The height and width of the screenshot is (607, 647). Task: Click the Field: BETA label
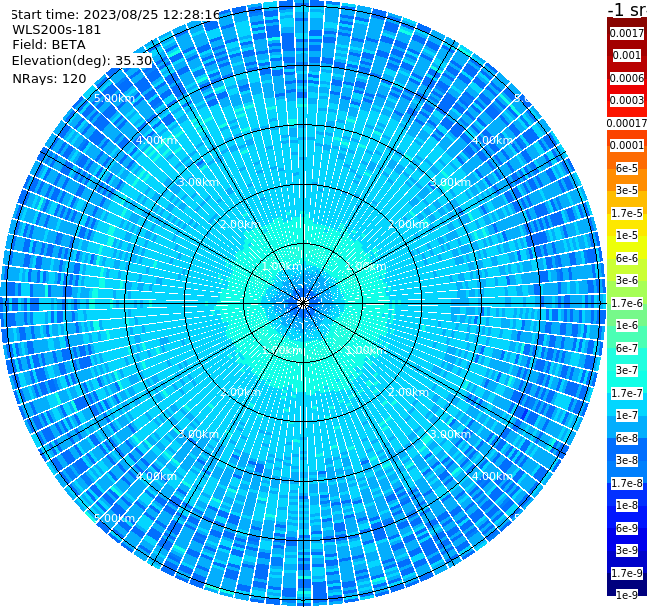tap(49, 45)
